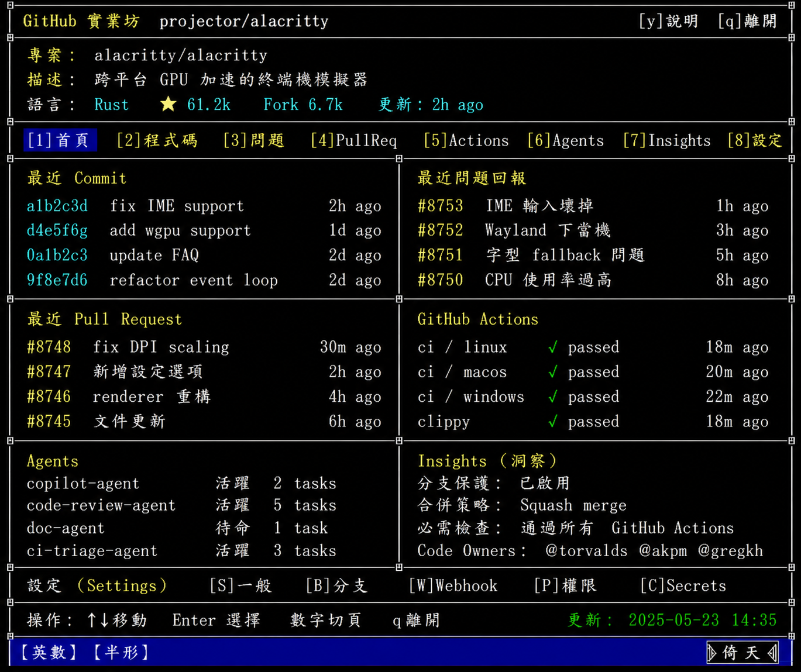The height and width of the screenshot is (672, 801).
Task: Click the "最近 Commit" section heading
Action: [77, 178]
